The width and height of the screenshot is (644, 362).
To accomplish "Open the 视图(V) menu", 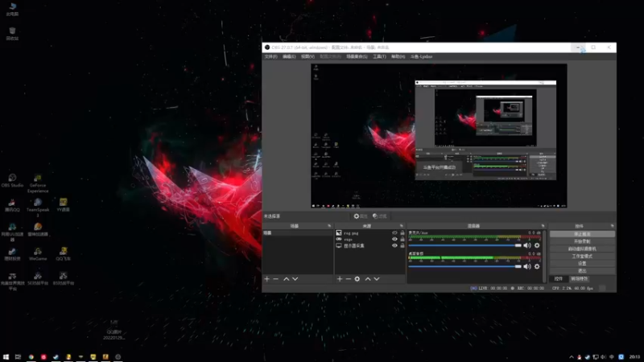I will 308,56.
